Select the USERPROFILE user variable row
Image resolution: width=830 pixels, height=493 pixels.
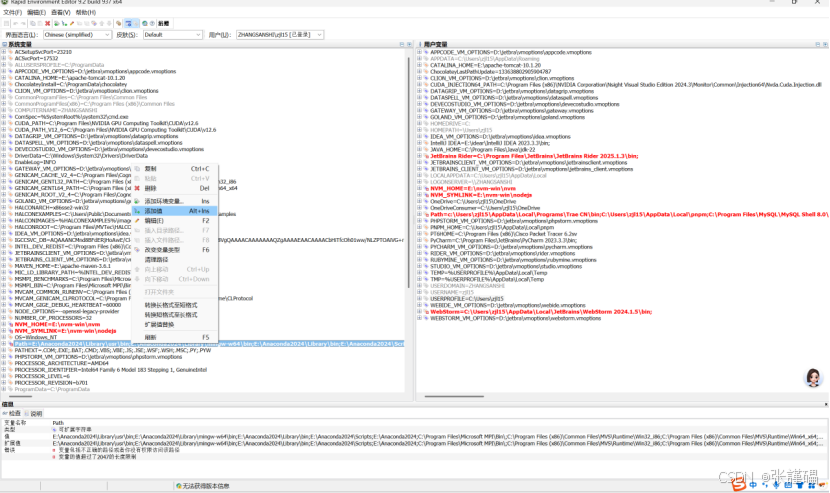coord(467,299)
